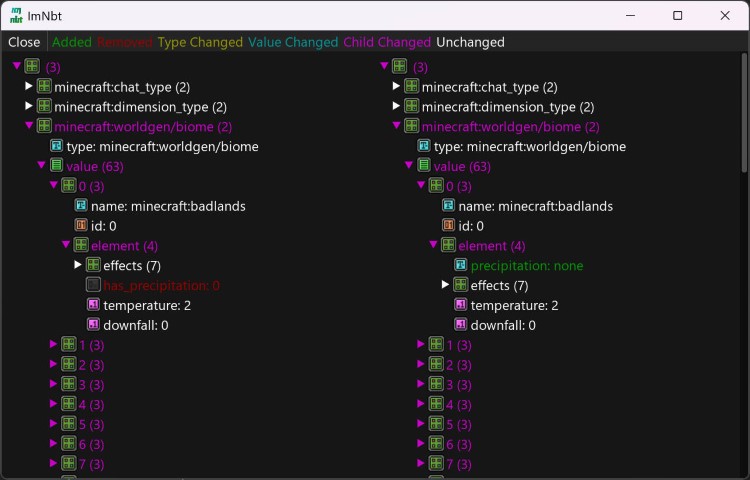Screen dimensions: 750x480
Task: Click float icon beside left downfall: 0
Action: point(93,324)
